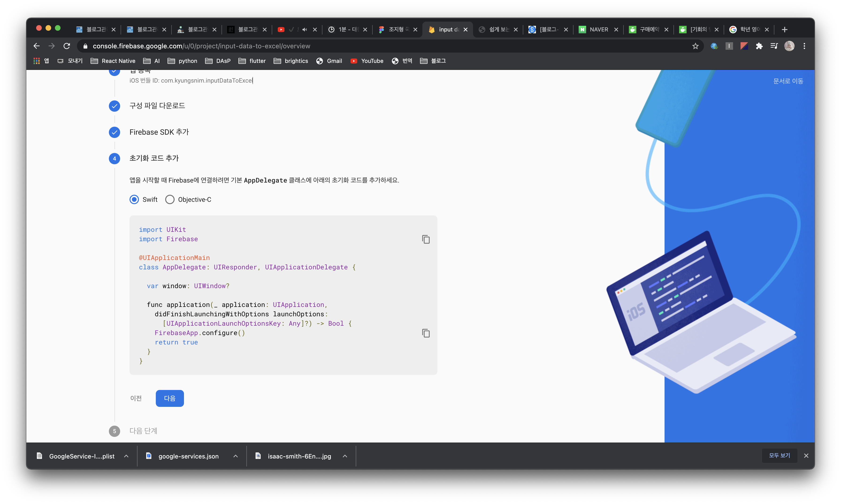
Task: Click the address bar URL
Action: [x=201, y=46]
